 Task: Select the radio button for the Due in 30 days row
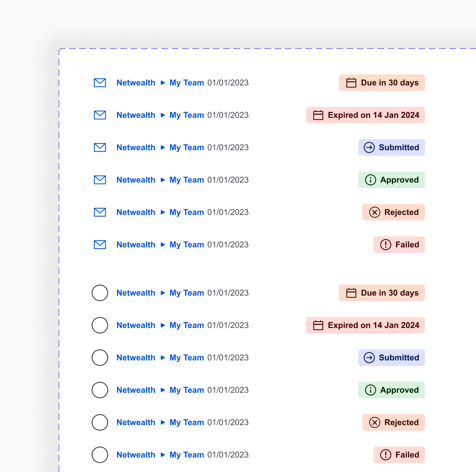pyautogui.click(x=100, y=293)
